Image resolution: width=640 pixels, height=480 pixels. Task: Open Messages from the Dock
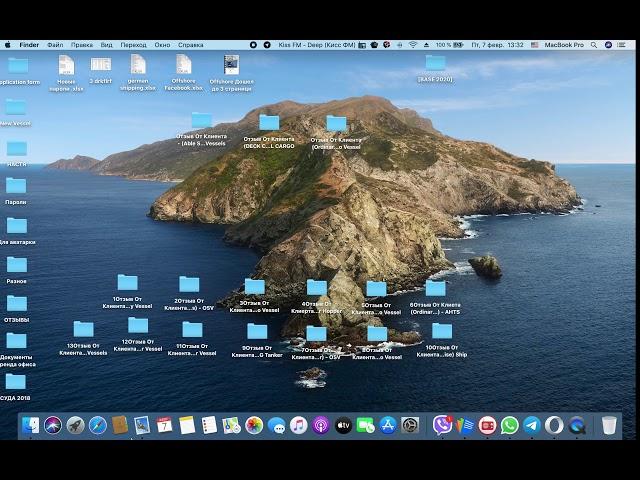tap(276, 425)
